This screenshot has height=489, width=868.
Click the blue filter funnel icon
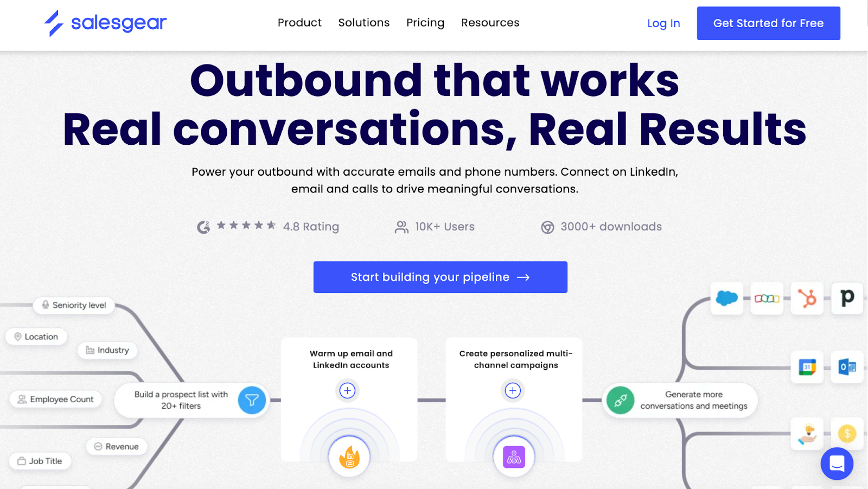pos(251,400)
